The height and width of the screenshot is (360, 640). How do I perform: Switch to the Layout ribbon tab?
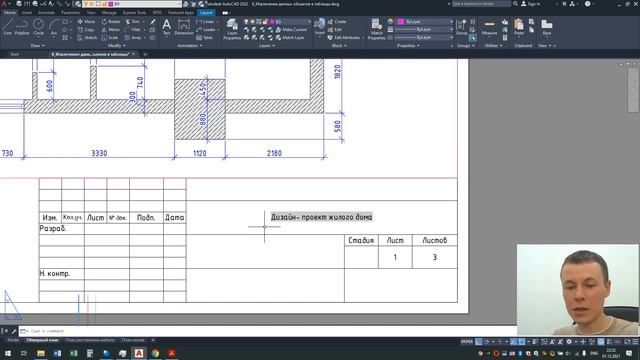(206, 13)
